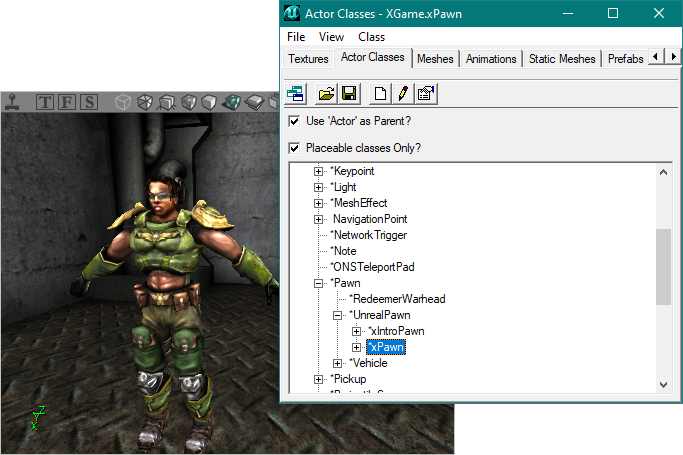
Task: Select the polygon-faceted cube view mode
Action: tap(145, 102)
